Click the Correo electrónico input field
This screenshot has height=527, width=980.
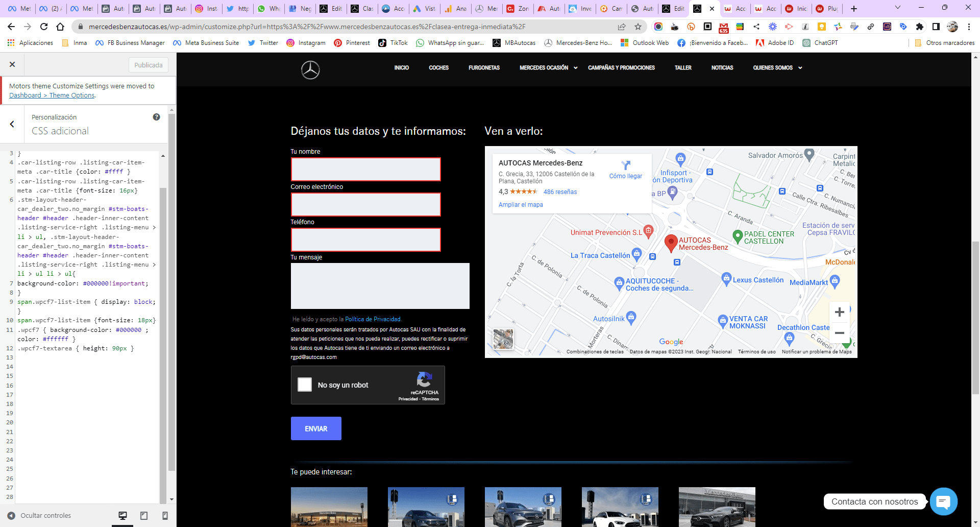pos(366,204)
